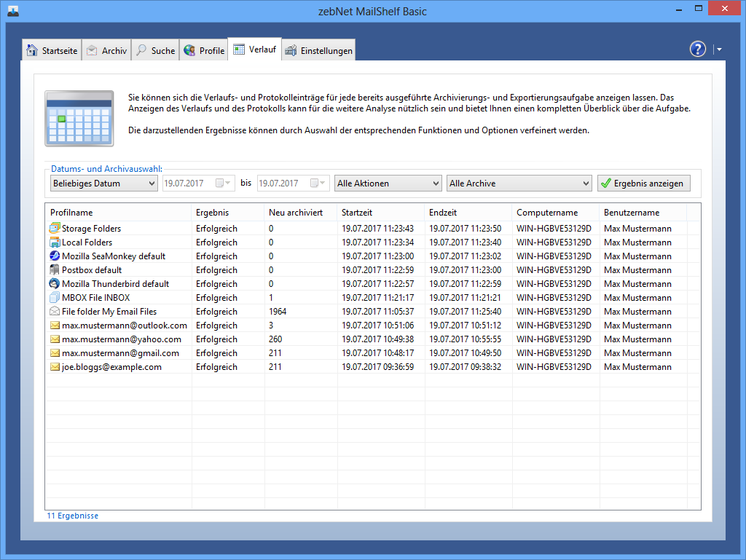Open the arrow menu next to help
The height and width of the screenshot is (560, 746).
[x=719, y=50]
